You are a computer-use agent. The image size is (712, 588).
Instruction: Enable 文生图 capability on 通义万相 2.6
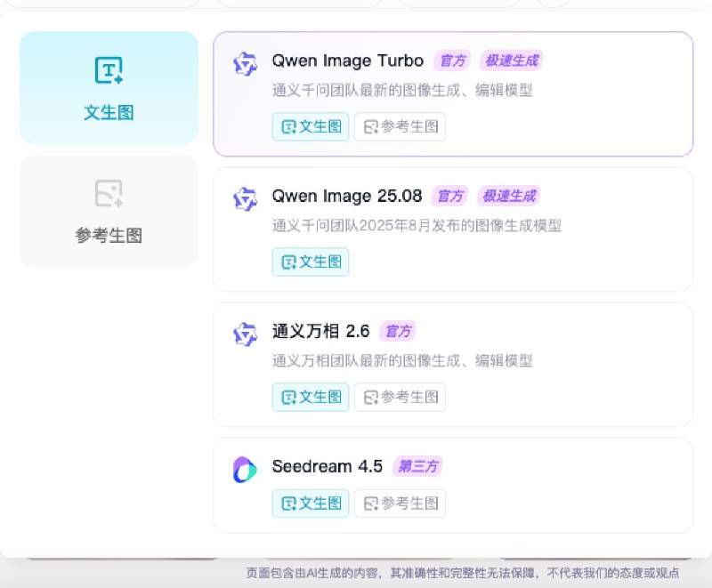[310, 397]
